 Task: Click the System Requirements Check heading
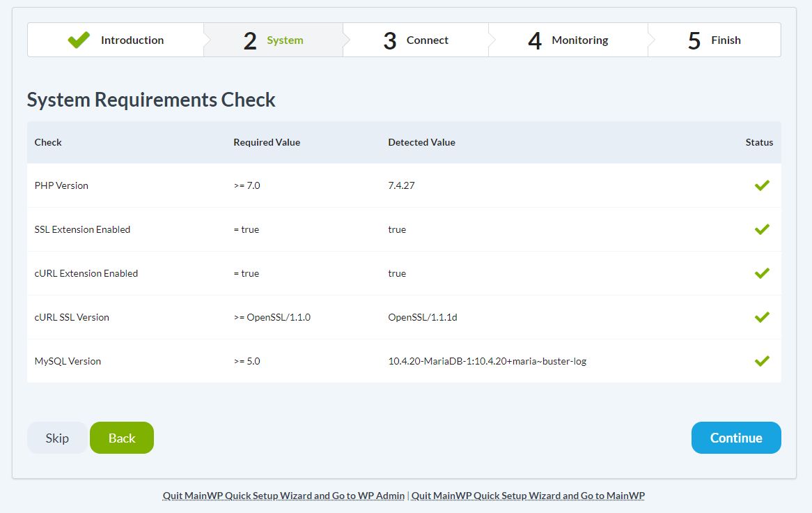(151, 100)
